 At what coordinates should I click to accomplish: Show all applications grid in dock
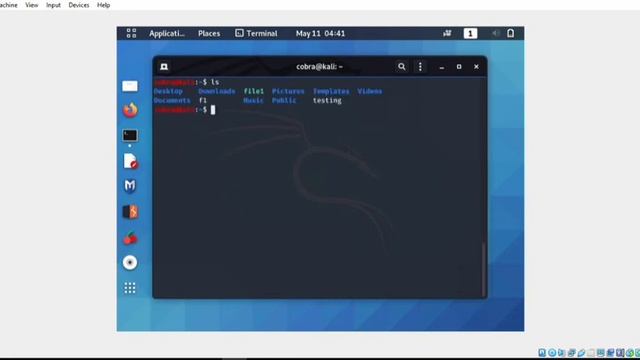click(x=130, y=288)
